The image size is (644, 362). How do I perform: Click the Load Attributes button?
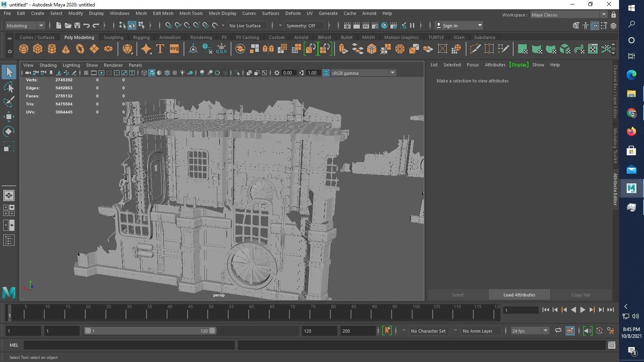tap(519, 295)
